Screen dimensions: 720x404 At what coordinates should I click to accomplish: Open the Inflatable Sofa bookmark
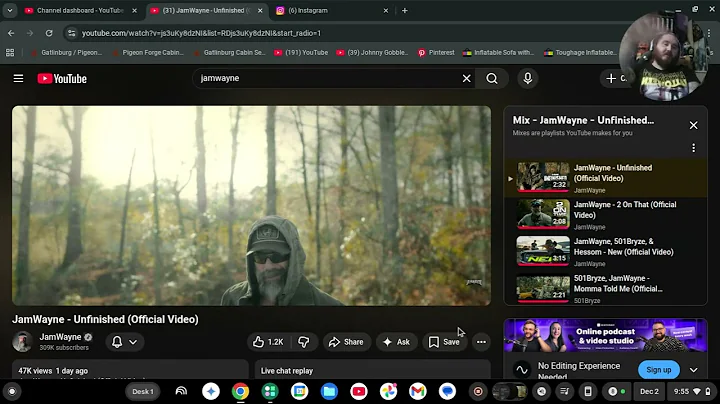click(x=498, y=53)
